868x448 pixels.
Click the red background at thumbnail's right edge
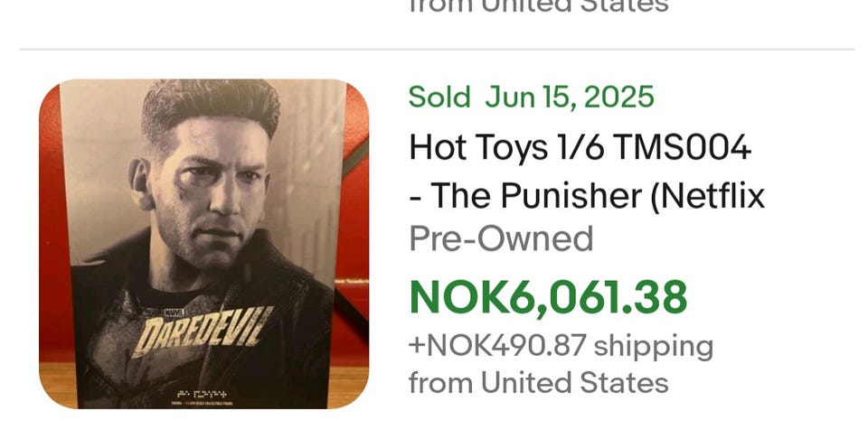coord(356,226)
